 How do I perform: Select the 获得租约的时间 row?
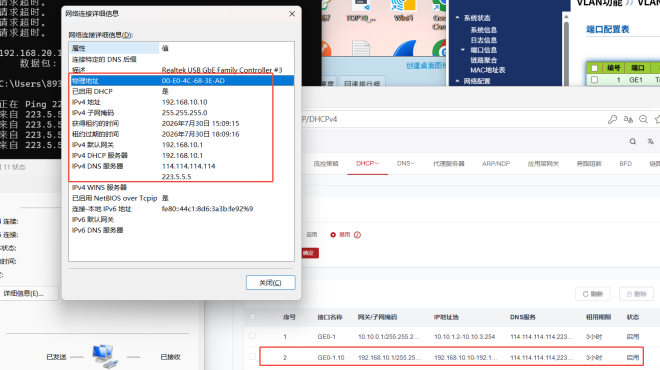tap(181, 123)
